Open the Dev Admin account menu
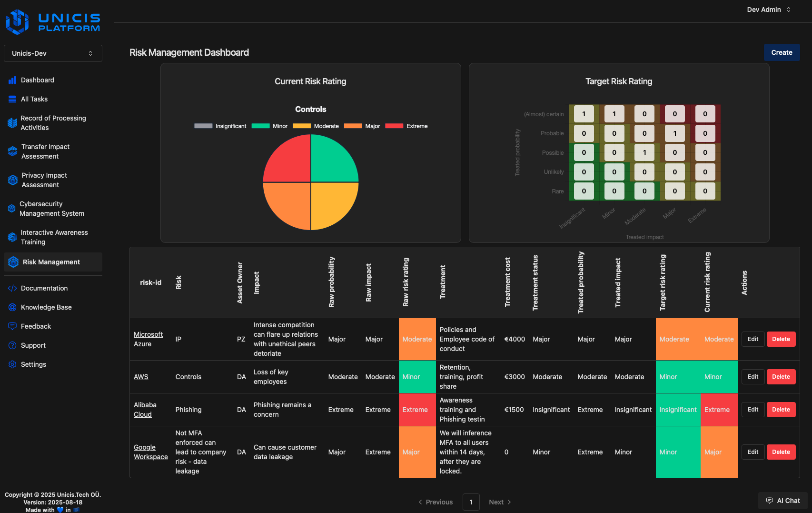812x513 pixels. (x=768, y=10)
